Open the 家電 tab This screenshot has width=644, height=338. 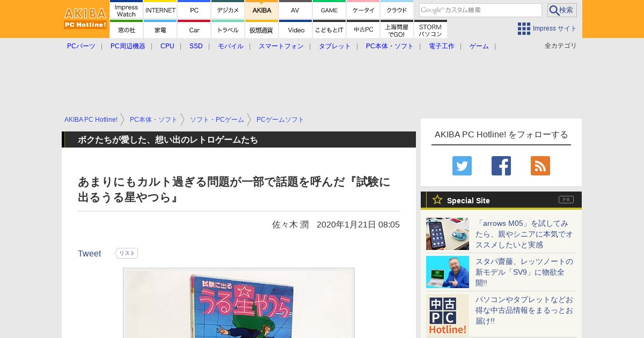click(x=160, y=30)
